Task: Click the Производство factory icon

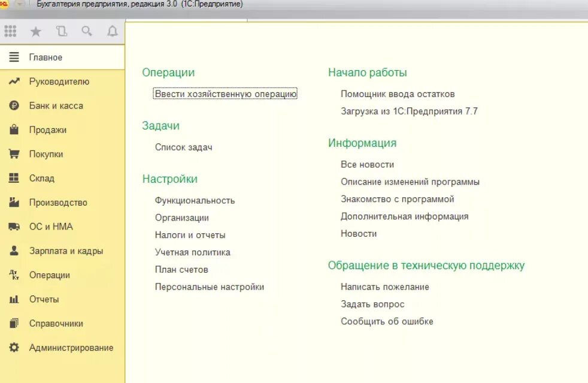Action: (x=14, y=202)
